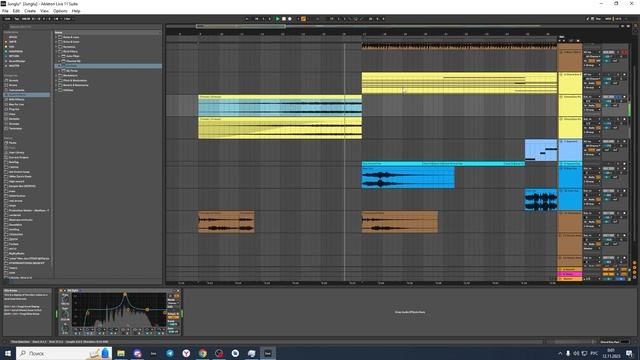This screenshot has height=360, width=640.
Task: Select Plug-ins category in browser
Action: (14, 109)
